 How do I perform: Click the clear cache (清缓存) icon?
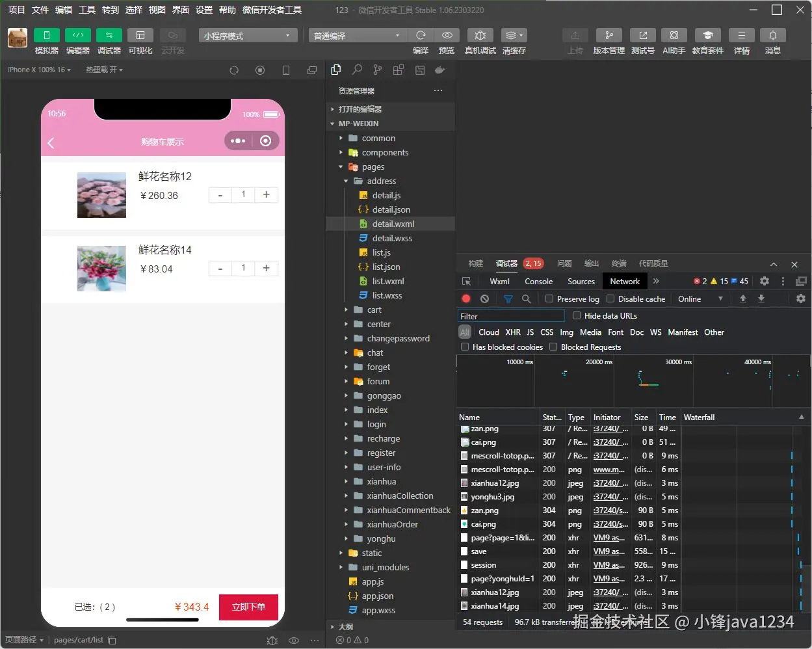(x=514, y=35)
